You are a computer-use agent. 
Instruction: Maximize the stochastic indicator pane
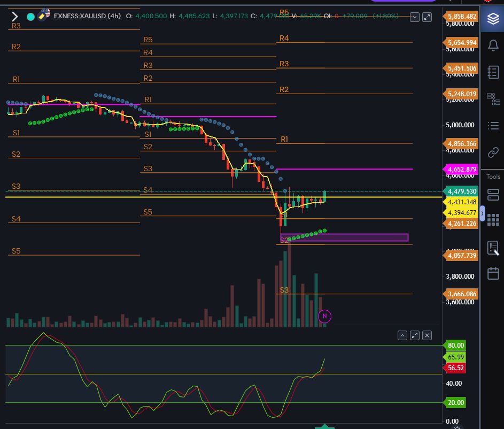[415, 335]
